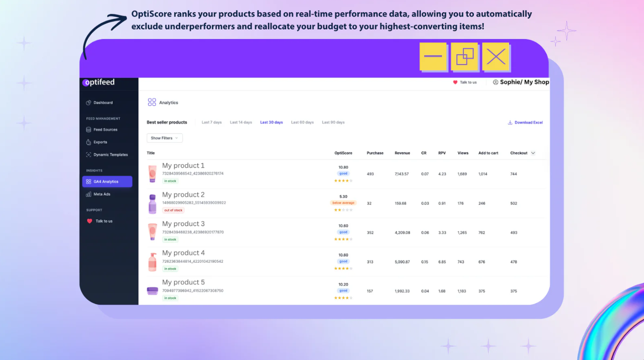This screenshot has width=644, height=360.
Task: Click the Dashboard icon in sidebar
Action: click(x=89, y=102)
